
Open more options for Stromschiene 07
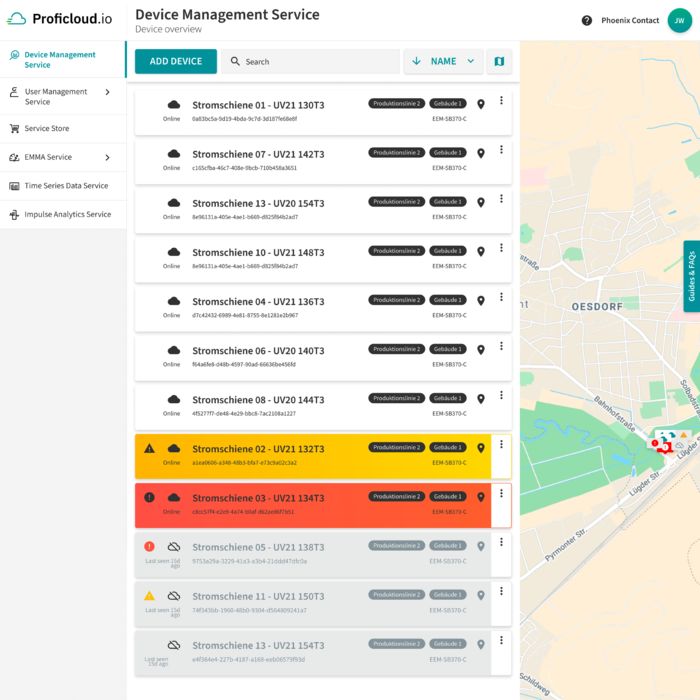501,150
